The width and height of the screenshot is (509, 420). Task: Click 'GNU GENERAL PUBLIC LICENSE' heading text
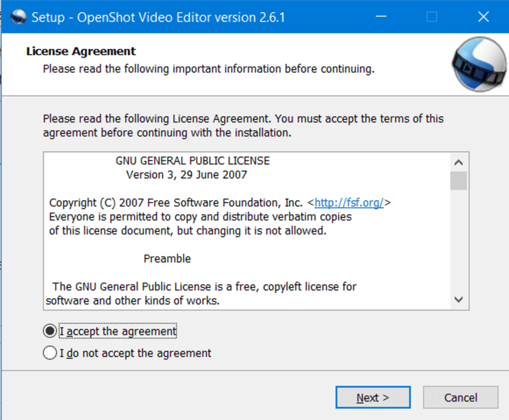192,161
